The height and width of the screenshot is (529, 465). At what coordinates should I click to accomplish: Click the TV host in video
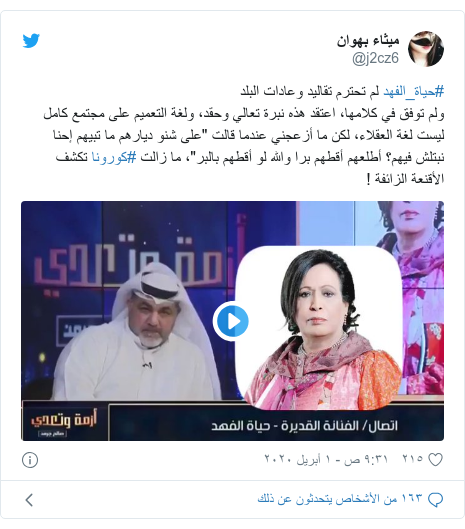coord(138,332)
